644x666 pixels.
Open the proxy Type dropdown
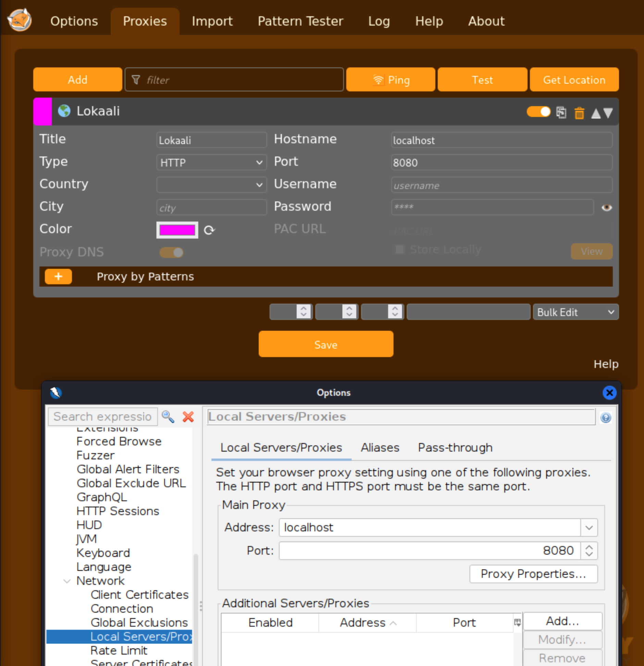pyautogui.click(x=211, y=162)
